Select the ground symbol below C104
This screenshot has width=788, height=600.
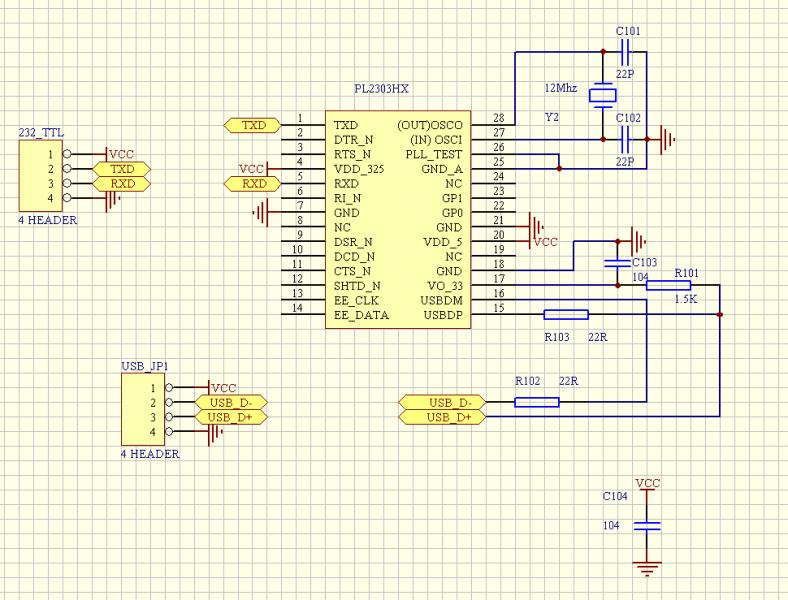[x=648, y=568]
